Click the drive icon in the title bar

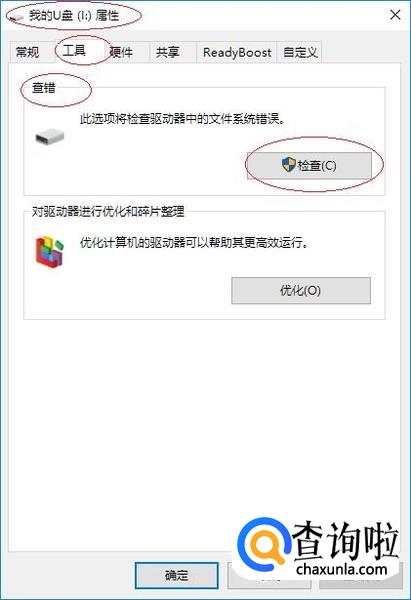pyautogui.click(x=16, y=17)
